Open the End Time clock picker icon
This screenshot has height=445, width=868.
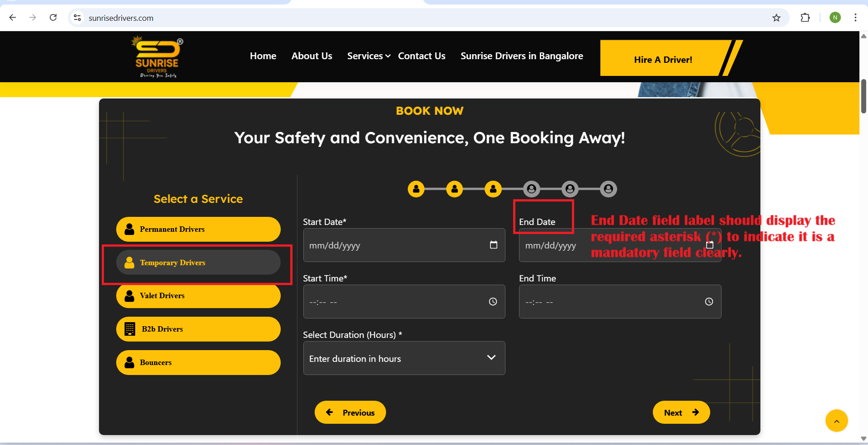tap(709, 302)
